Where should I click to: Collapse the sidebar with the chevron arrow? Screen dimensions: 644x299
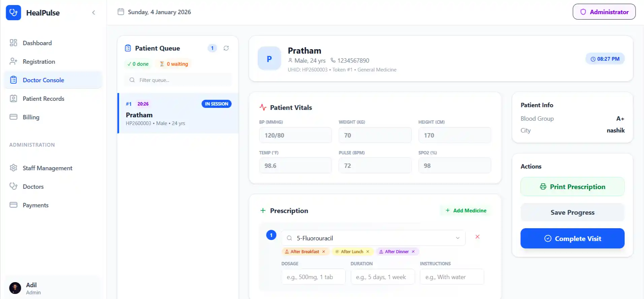click(94, 13)
